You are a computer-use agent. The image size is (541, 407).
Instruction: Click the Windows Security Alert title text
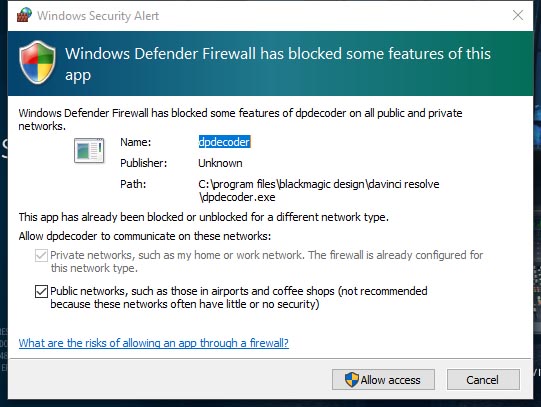point(98,16)
